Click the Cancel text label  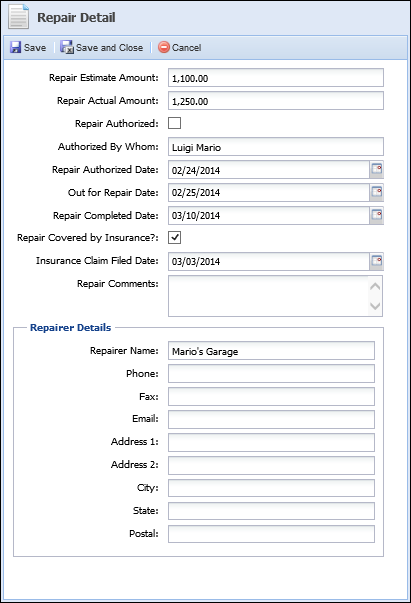pyautogui.click(x=186, y=48)
